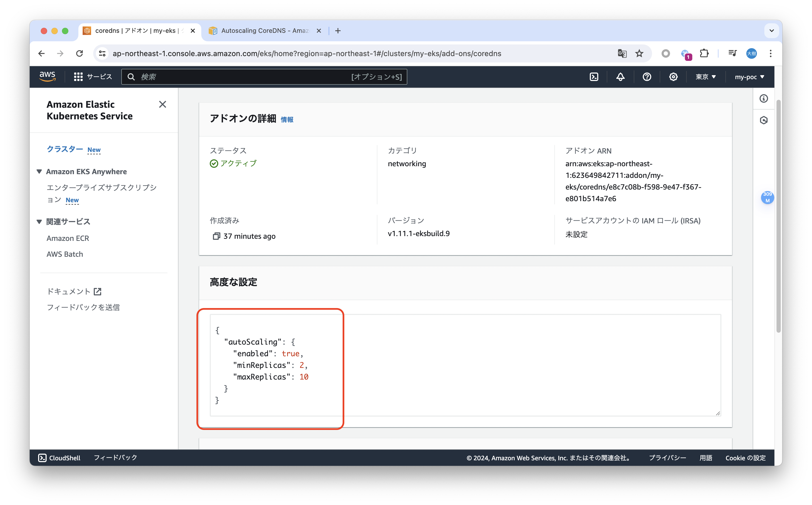Image resolution: width=812 pixels, height=505 pixels.
Task: Open the 東京 region dropdown
Action: 705,76
